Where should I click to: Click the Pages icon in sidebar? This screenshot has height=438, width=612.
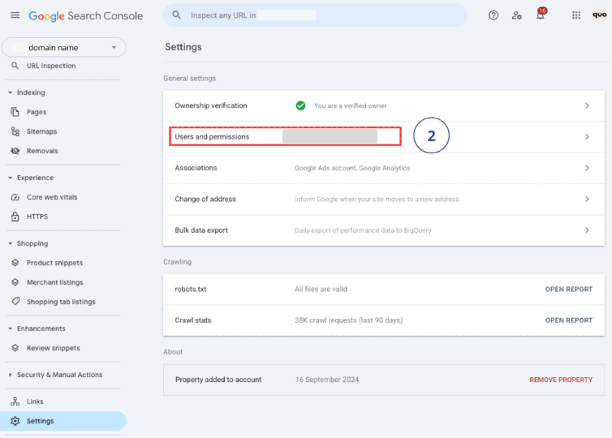(x=15, y=112)
